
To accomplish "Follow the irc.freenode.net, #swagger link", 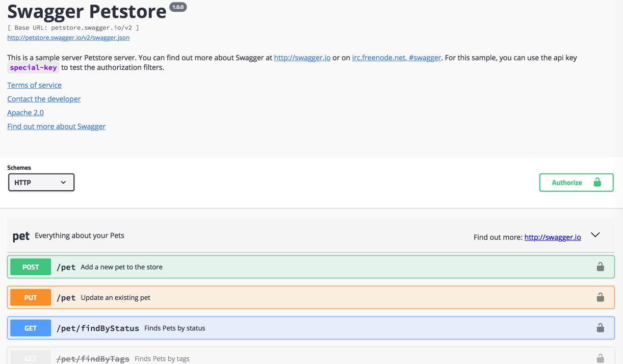I will click(x=396, y=58).
